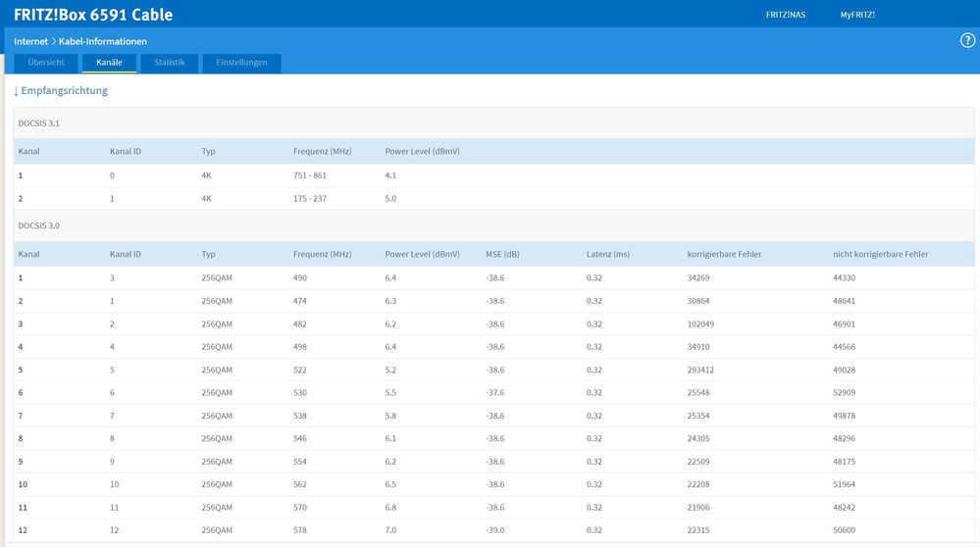Select the Kanäle tab

pyautogui.click(x=109, y=63)
